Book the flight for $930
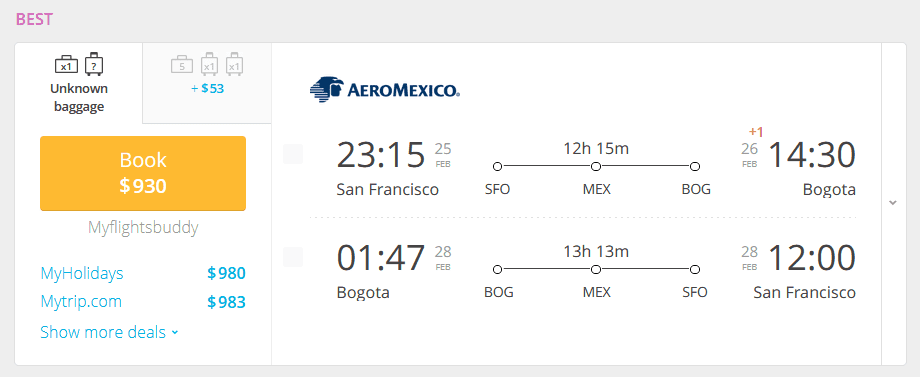Screen dimensions: 920x377 (143, 173)
